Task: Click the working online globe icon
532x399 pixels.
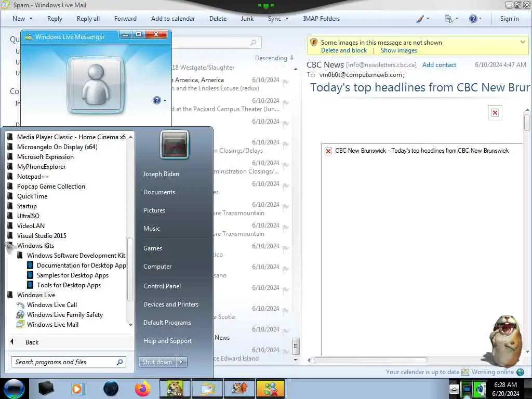Action: (520, 372)
